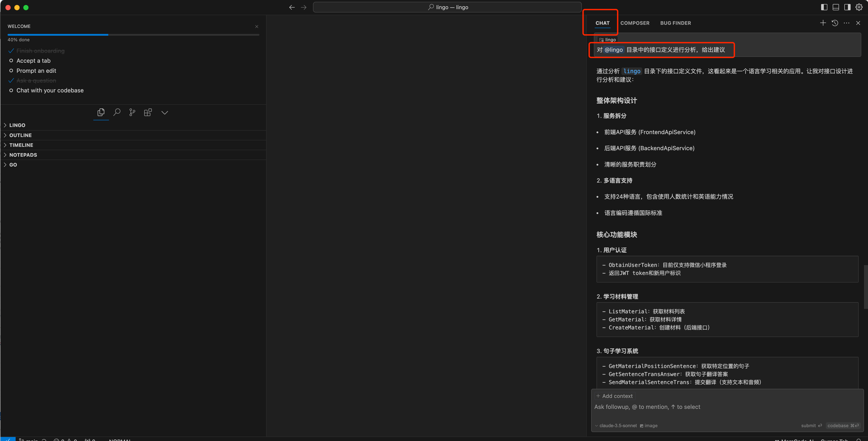Expand the TIMELINE section
This screenshot has height=441, width=868.
coord(133,145)
